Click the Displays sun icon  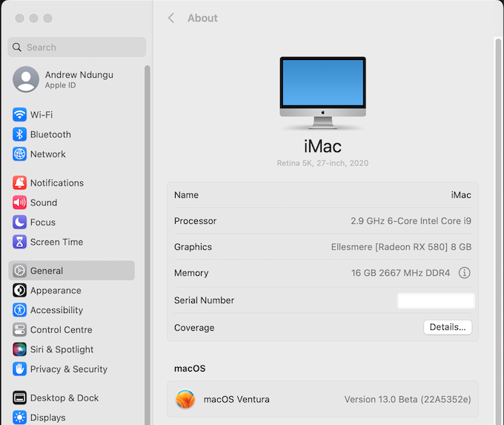[19, 418]
